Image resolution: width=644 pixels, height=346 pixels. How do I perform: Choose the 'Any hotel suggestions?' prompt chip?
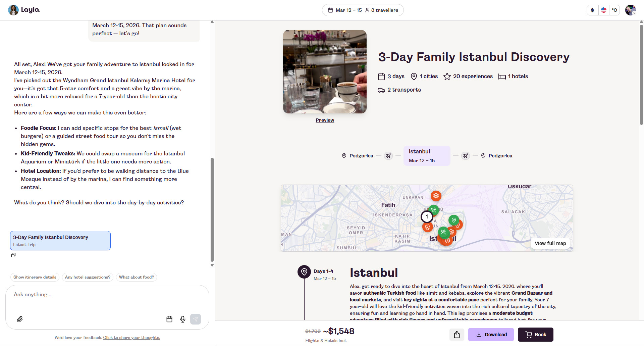[88, 277]
